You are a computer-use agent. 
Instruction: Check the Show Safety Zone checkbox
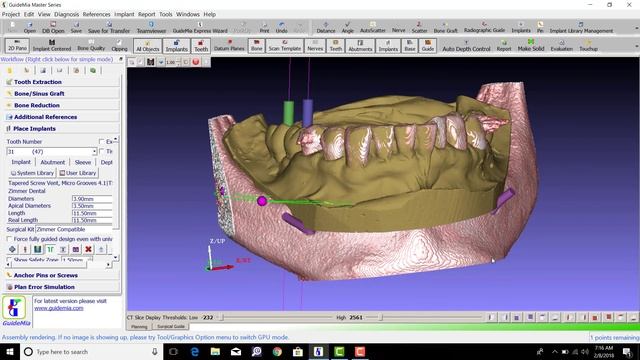pyautogui.click(x=9, y=260)
